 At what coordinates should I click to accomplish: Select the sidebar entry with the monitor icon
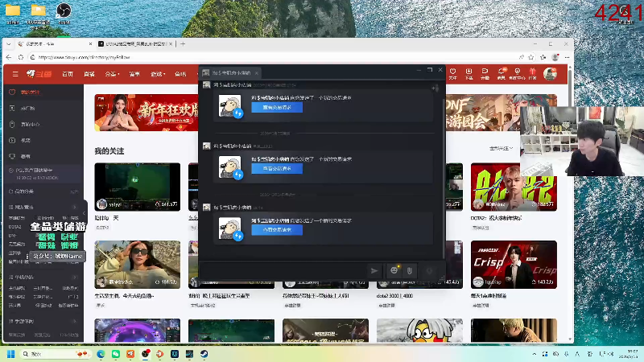coord(43,156)
